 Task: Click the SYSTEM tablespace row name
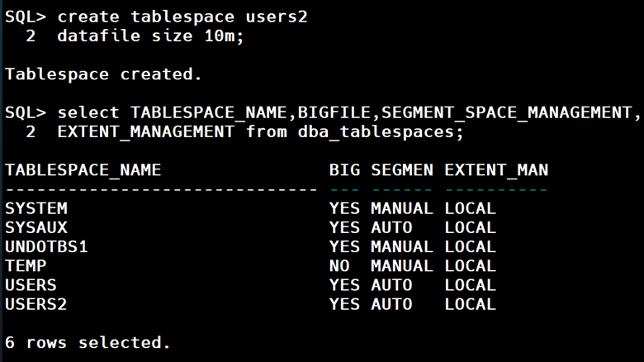(x=36, y=208)
